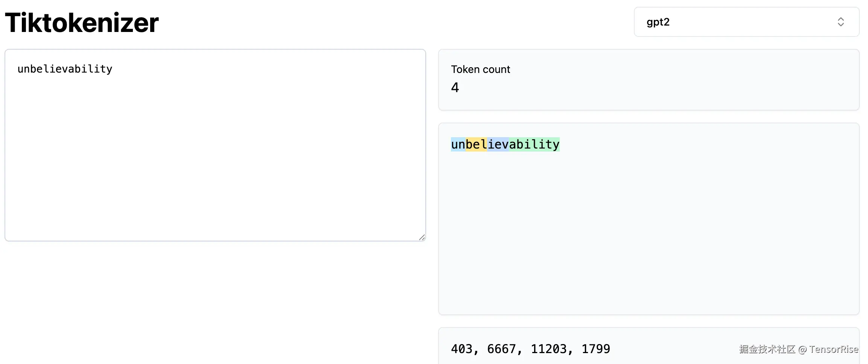Click empty area of tokenized output panel

(x=649, y=233)
